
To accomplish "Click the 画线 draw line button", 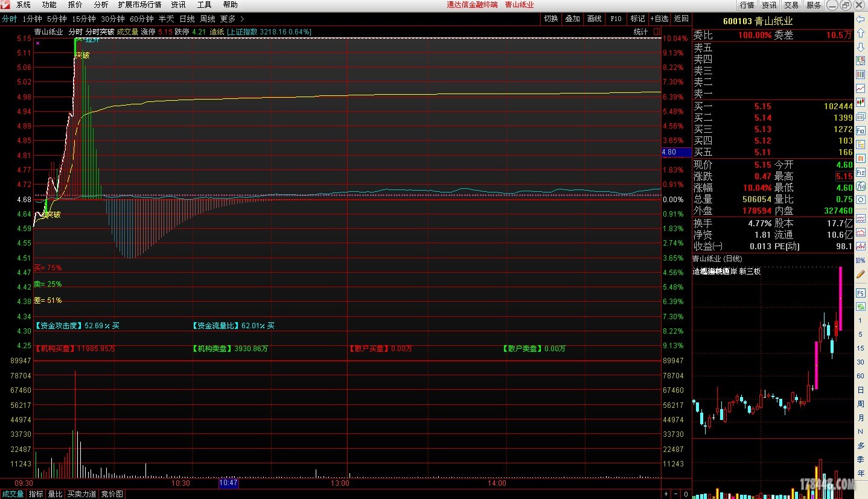I will [x=594, y=19].
